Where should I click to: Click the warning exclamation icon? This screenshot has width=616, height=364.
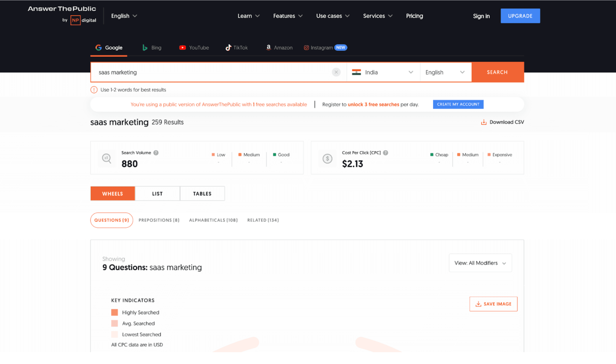point(94,90)
